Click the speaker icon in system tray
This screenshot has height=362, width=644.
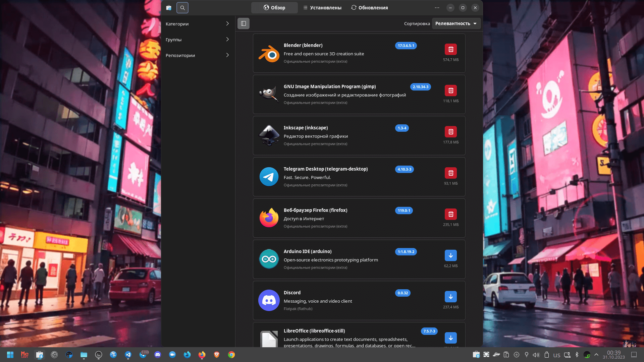[x=537, y=354]
